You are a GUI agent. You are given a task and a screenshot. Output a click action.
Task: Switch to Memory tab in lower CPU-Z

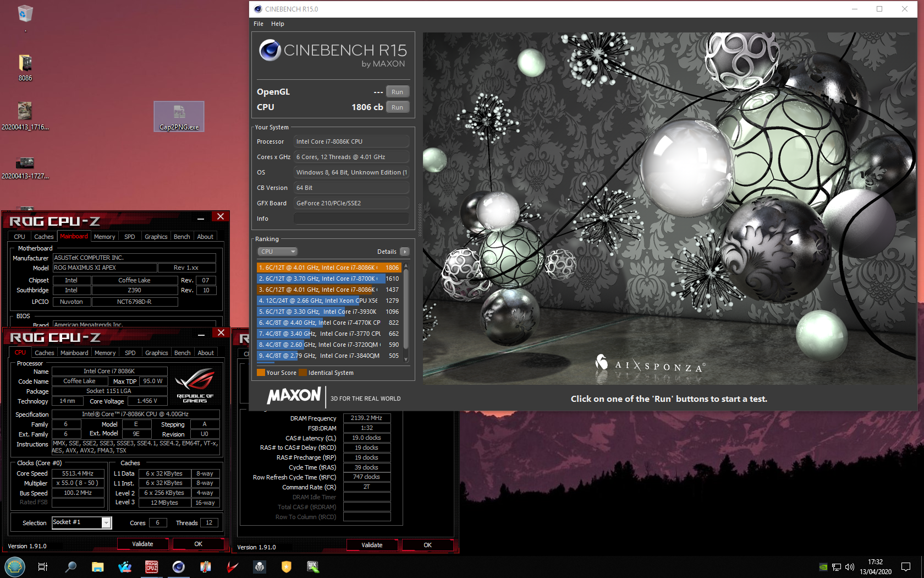[105, 353]
